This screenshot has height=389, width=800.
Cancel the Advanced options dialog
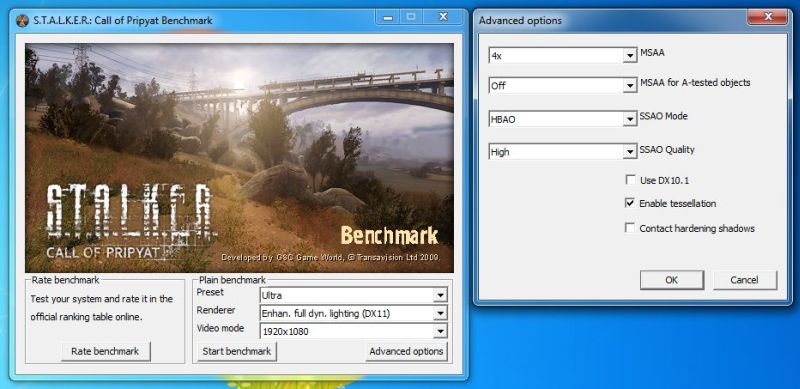coord(744,280)
